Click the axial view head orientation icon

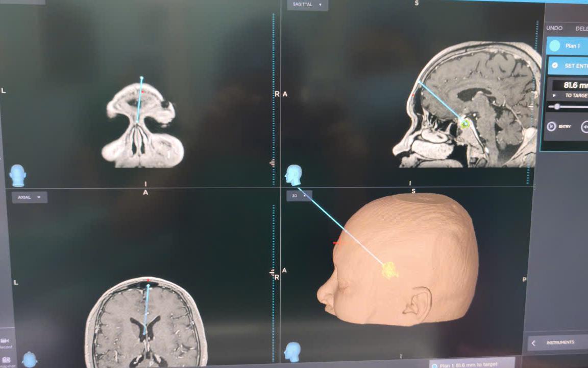point(29,359)
